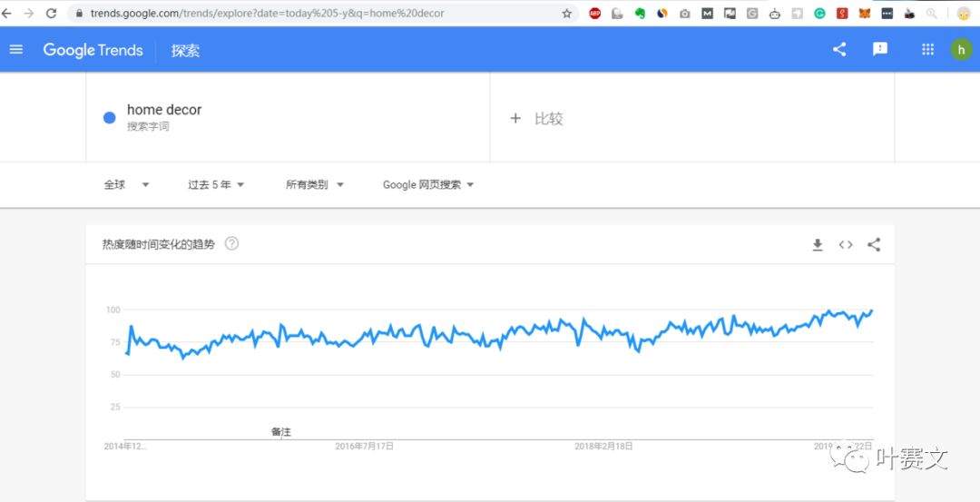Reload the page with refresh button

pos(51,13)
